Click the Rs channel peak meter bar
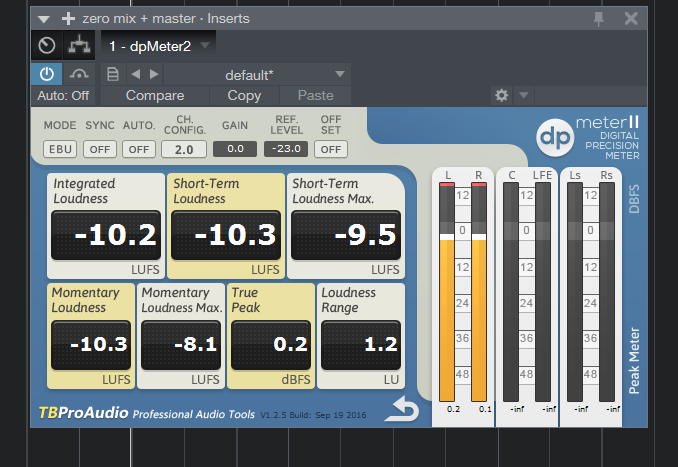The height and width of the screenshot is (467, 678). [607, 292]
